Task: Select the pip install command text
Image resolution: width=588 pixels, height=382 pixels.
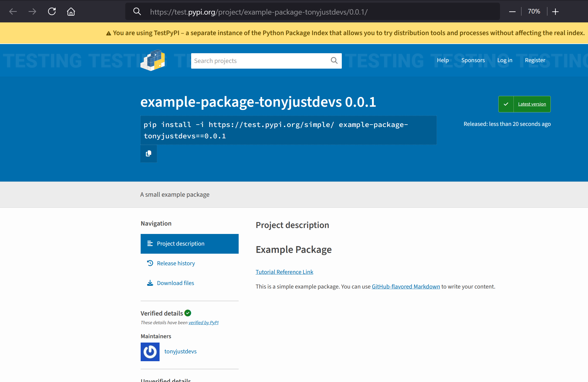Action: 288,130
